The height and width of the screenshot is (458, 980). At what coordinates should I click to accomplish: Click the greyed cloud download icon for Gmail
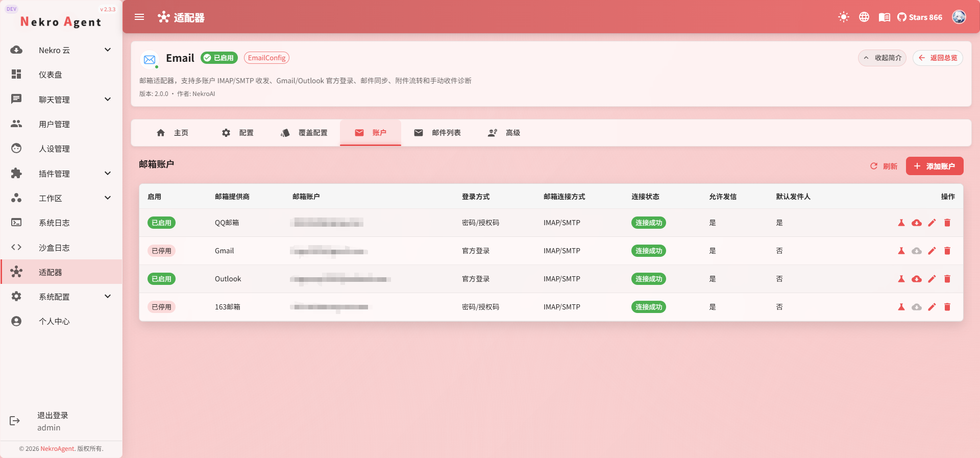click(x=917, y=251)
